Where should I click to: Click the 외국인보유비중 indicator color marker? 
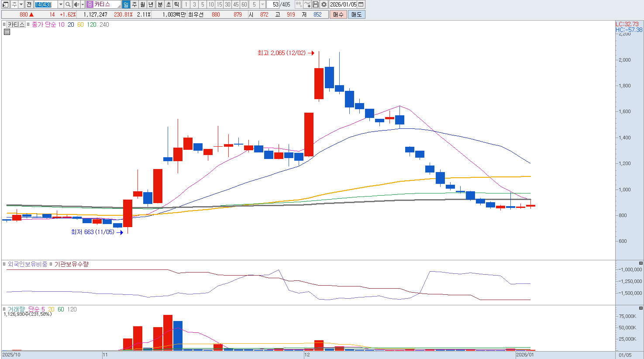tap(4, 264)
